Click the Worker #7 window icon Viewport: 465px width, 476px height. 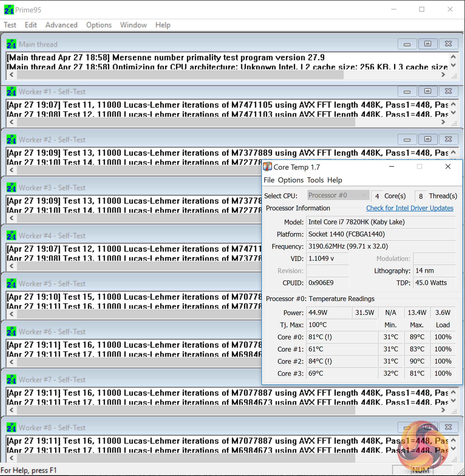pyautogui.click(x=11, y=380)
